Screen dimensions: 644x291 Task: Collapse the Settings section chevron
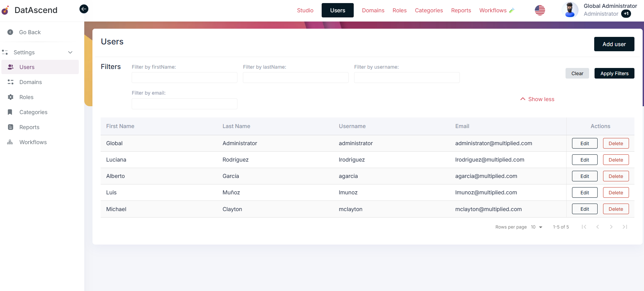click(x=70, y=52)
